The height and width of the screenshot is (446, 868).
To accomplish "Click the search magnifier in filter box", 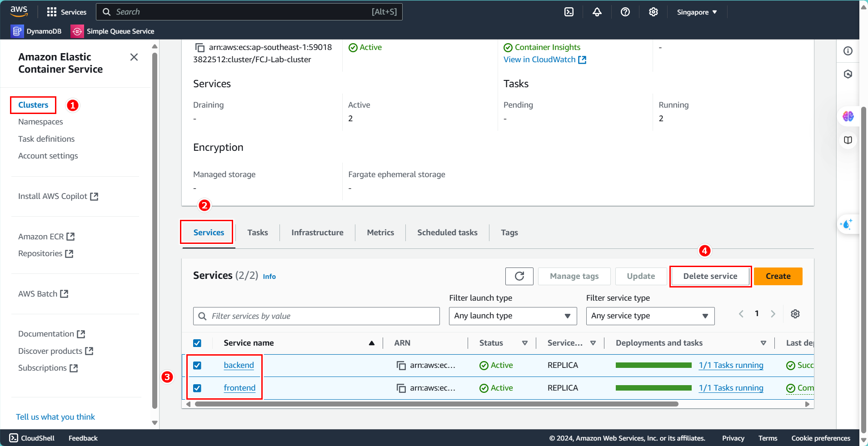I will (x=203, y=316).
